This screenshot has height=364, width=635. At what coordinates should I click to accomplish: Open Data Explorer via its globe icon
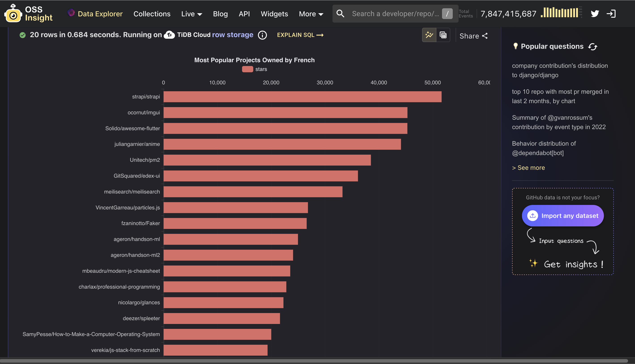[71, 13]
